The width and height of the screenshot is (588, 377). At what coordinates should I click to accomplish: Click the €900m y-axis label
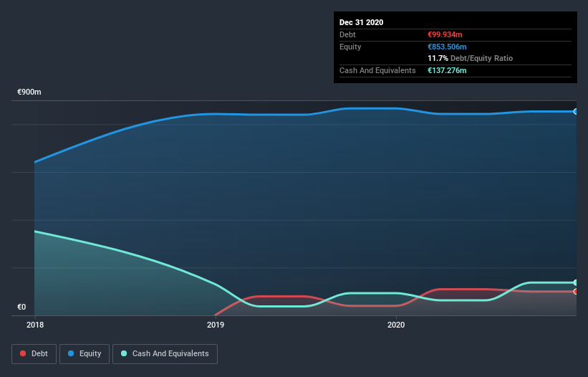click(x=29, y=92)
